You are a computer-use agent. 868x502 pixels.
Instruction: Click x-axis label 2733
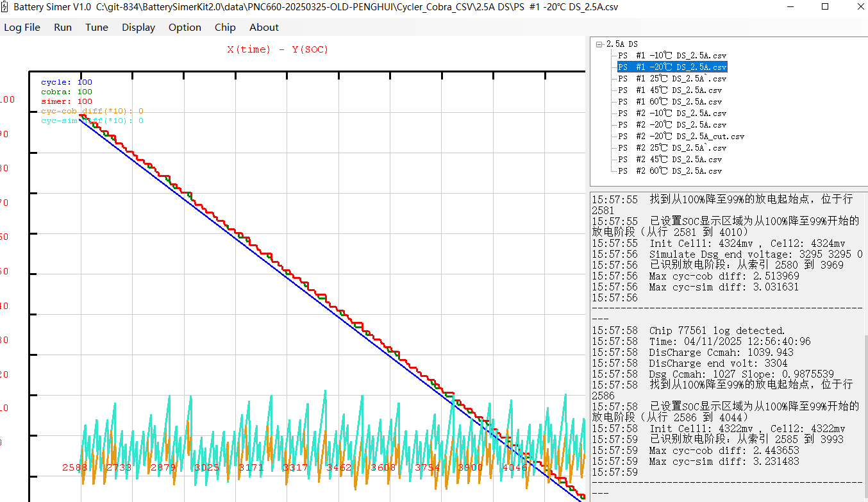click(x=119, y=467)
